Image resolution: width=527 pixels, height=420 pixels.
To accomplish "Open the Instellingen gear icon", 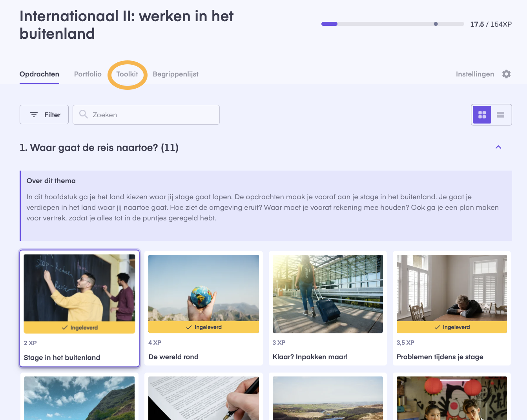I will pos(507,74).
